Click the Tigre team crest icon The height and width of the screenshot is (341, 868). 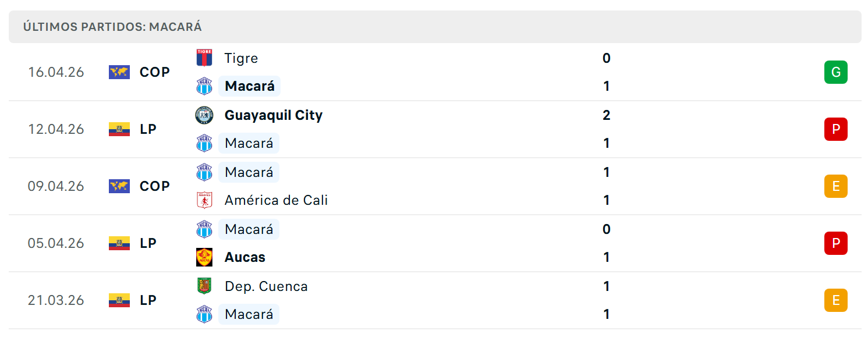[x=204, y=58]
